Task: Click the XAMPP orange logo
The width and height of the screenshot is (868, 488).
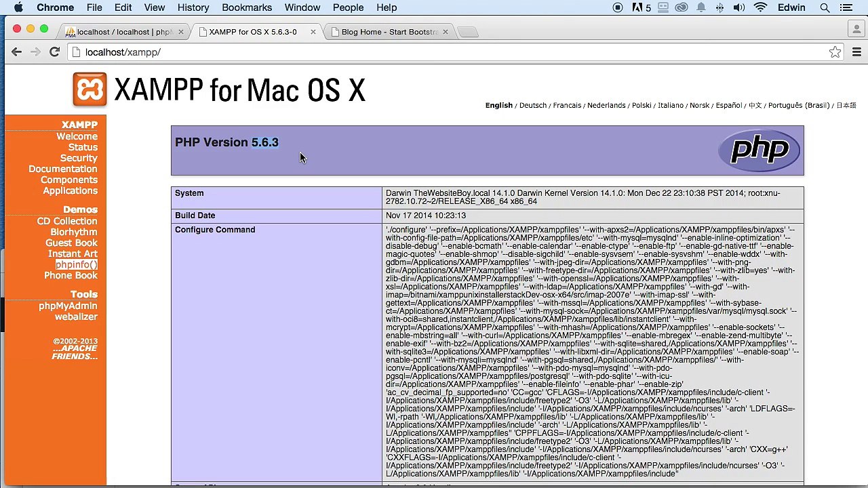Action: [90, 89]
